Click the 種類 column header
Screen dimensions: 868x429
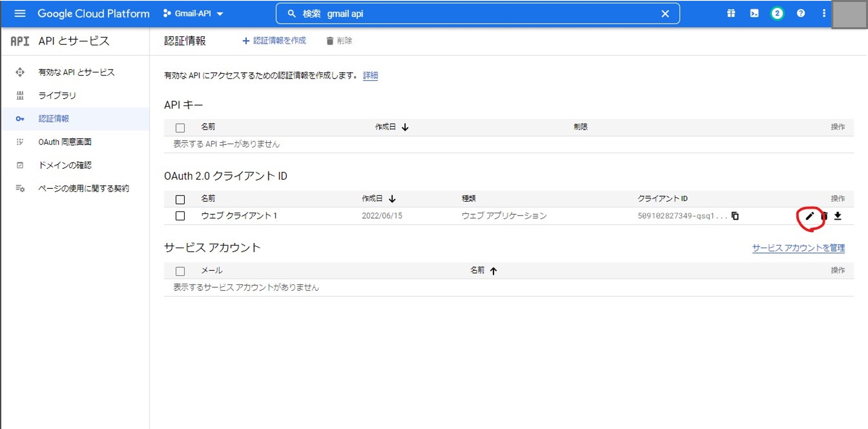(x=468, y=198)
